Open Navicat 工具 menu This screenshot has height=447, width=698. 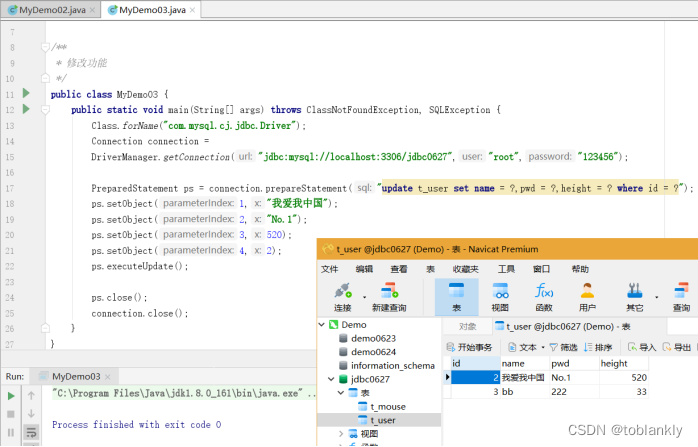[x=507, y=269]
